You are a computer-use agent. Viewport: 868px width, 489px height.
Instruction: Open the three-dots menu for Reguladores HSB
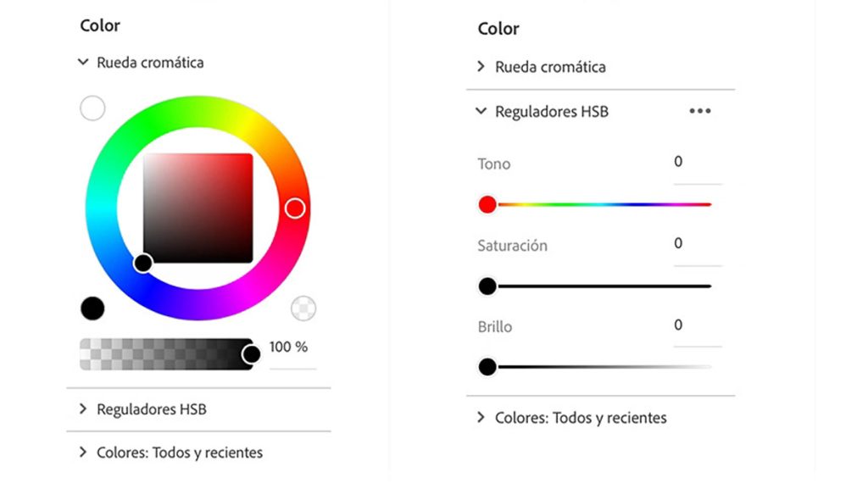click(700, 111)
